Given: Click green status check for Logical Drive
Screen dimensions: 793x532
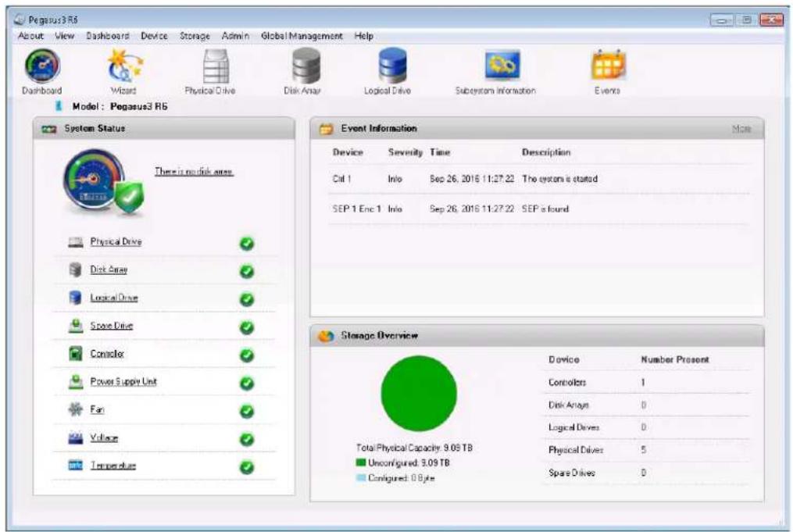Looking at the screenshot, I should pos(247,299).
